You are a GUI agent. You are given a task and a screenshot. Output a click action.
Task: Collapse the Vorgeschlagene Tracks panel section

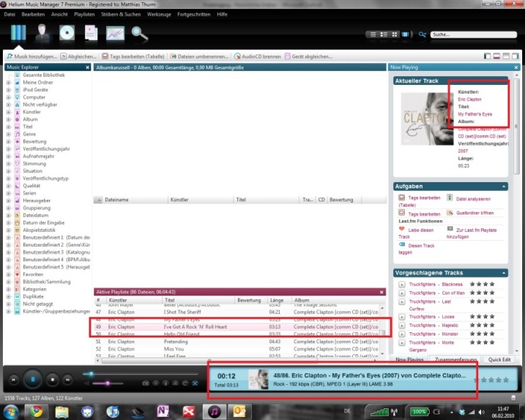pyautogui.click(x=504, y=273)
